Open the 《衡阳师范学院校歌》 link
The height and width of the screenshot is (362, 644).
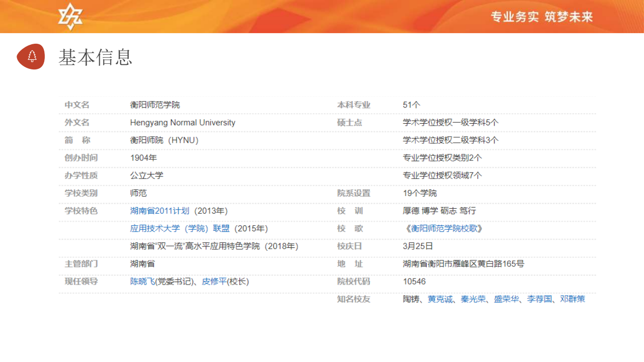click(444, 228)
